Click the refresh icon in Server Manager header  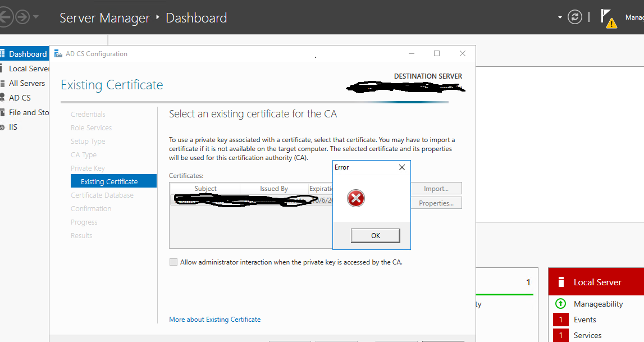[x=574, y=17]
